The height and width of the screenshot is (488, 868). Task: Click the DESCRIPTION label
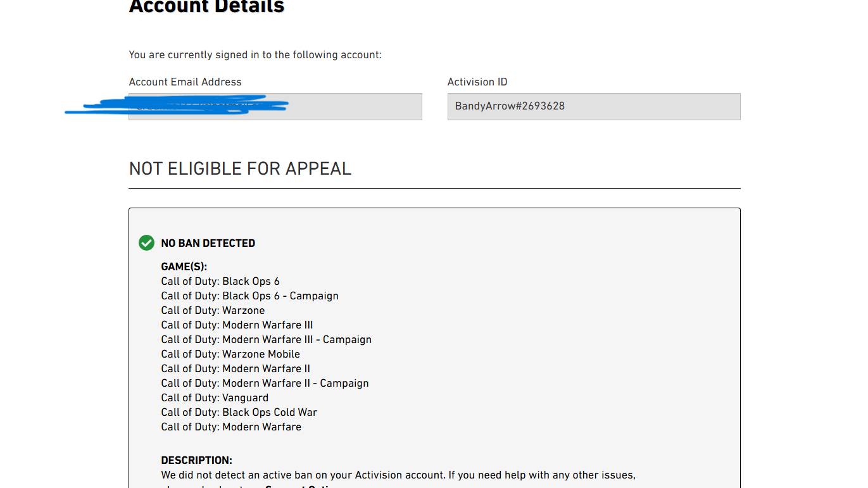click(196, 460)
